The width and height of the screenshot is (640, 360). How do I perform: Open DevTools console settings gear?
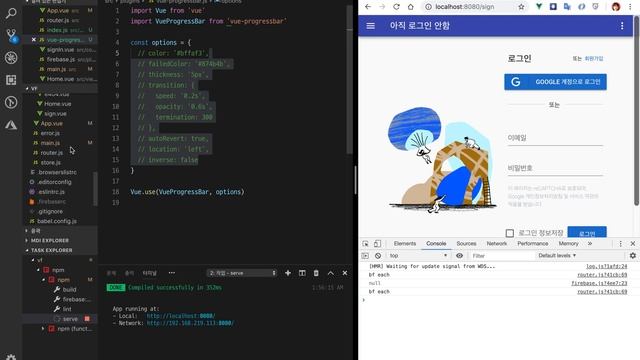[x=633, y=256]
